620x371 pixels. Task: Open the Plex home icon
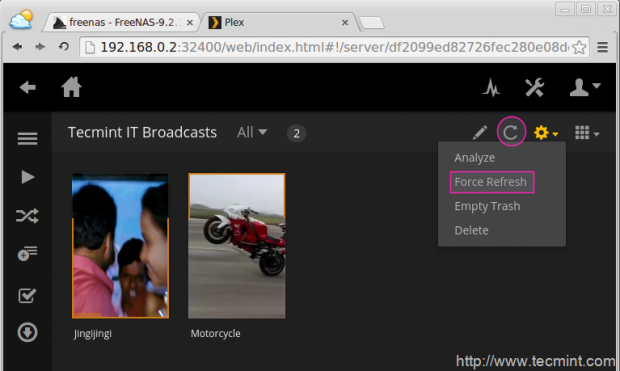click(72, 87)
